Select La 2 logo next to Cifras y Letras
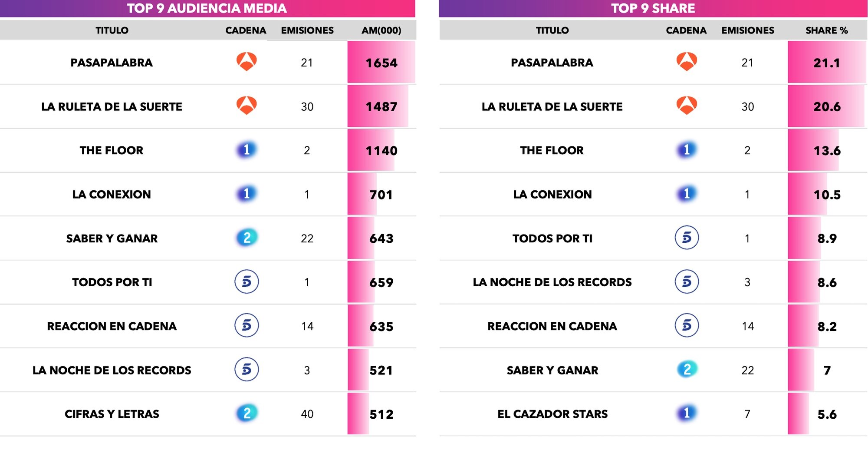 click(247, 413)
